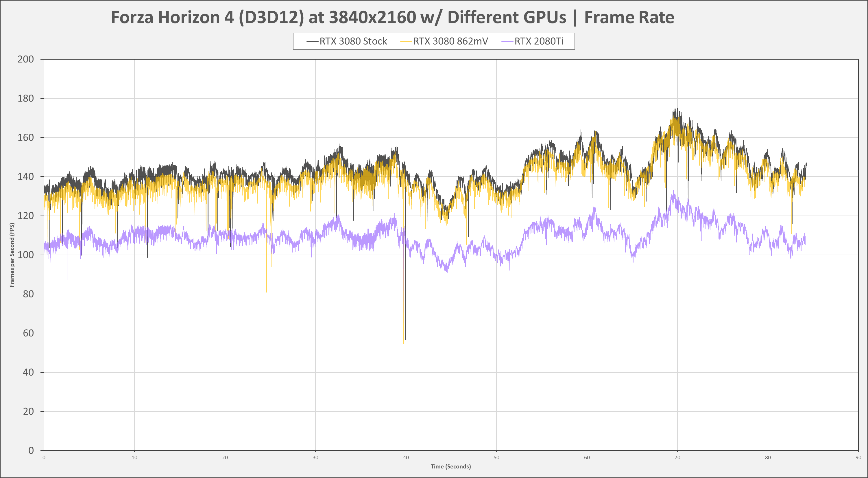Select the RTX 3080 Stock legend entry
The height and width of the screenshot is (478, 868).
(x=353, y=41)
